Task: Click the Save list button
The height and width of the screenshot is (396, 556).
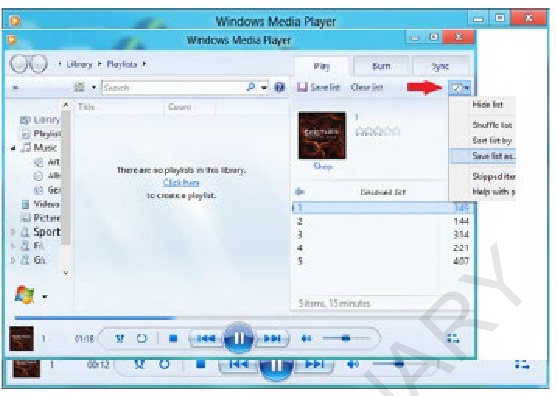Action: click(x=319, y=87)
